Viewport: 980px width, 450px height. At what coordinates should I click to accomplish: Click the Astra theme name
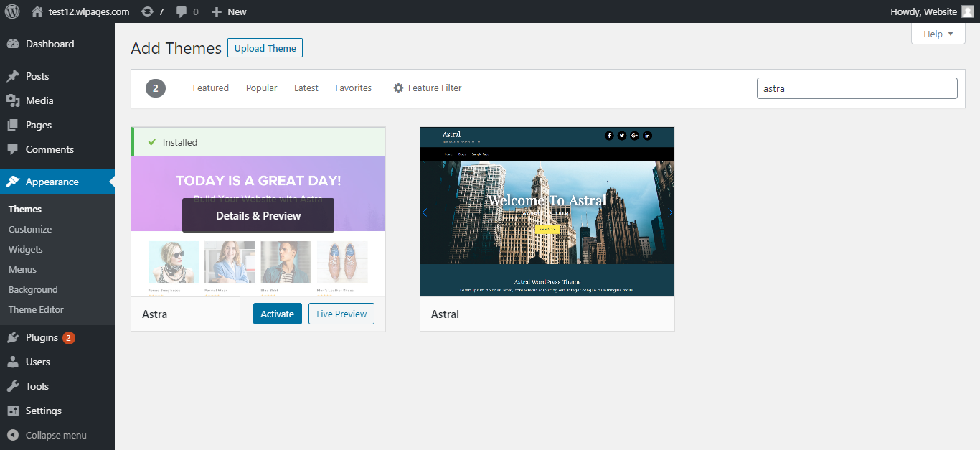pos(155,314)
